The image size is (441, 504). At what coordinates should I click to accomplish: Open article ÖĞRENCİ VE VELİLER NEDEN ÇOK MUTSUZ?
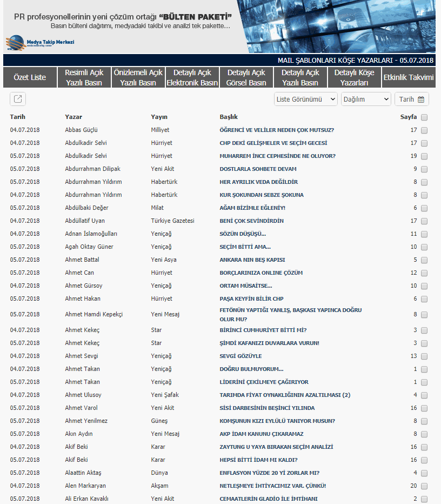coord(277,130)
